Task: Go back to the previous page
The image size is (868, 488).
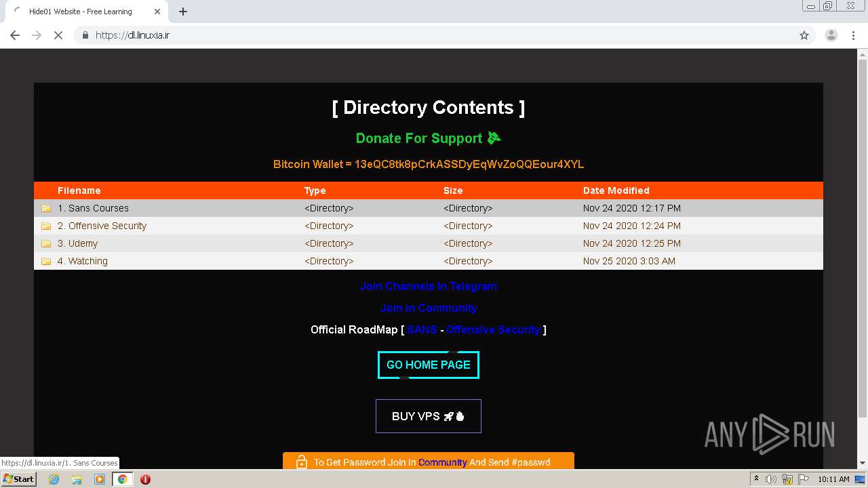Action: point(15,35)
